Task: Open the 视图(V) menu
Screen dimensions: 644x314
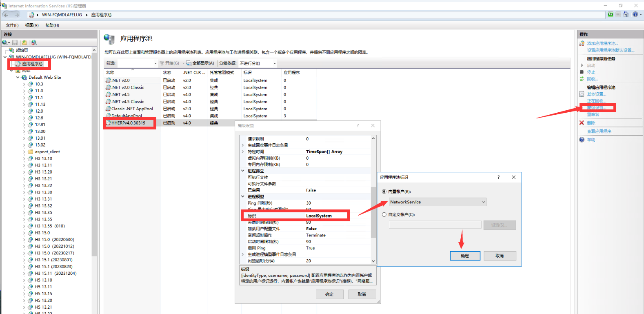Action: 32,25
